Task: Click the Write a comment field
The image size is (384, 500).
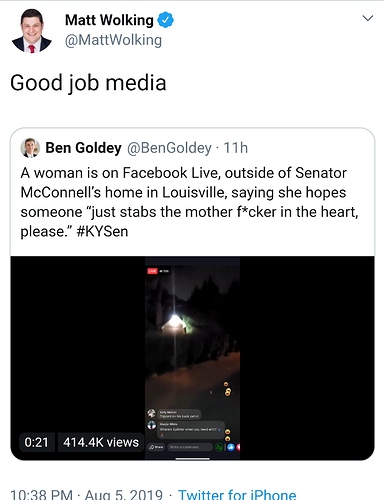Action: 190,447
